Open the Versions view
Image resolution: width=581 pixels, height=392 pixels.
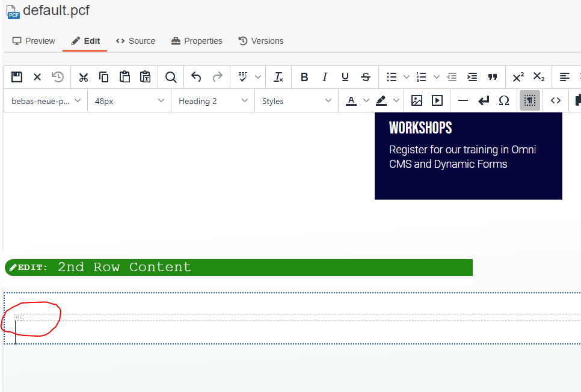[x=261, y=41]
